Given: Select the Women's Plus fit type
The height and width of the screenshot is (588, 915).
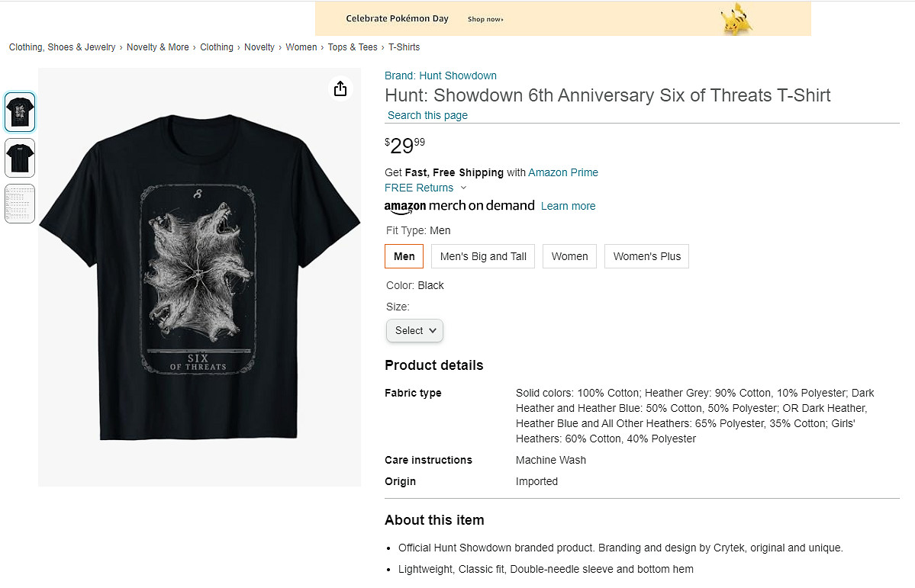Looking at the screenshot, I should pyautogui.click(x=646, y=256).
